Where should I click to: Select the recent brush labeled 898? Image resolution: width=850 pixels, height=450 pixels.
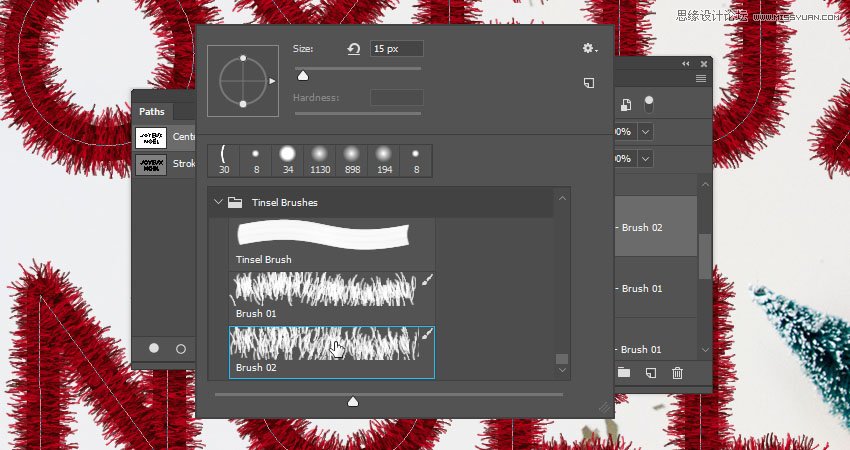(x=352, y=160)
